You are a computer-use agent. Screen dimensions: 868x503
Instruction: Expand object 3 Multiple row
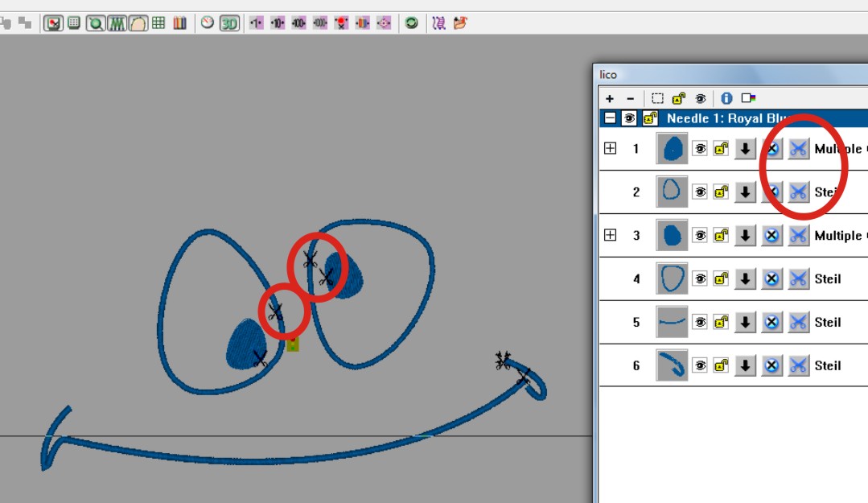coord(610,236)
